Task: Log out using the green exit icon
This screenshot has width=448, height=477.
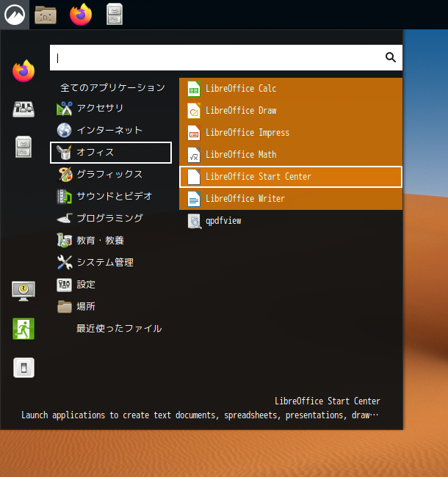Action: [24, 329]
